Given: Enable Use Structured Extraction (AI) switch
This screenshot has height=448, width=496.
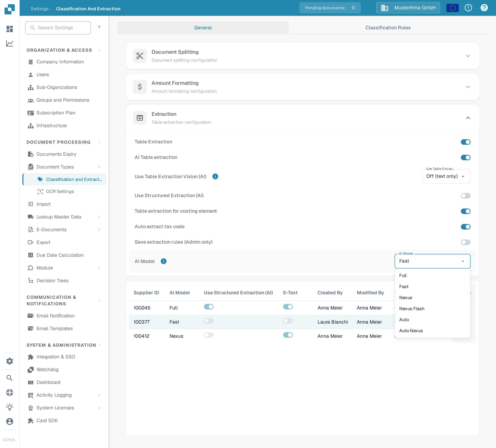Looking at the screenshot, I should click(x=466, y=196).
